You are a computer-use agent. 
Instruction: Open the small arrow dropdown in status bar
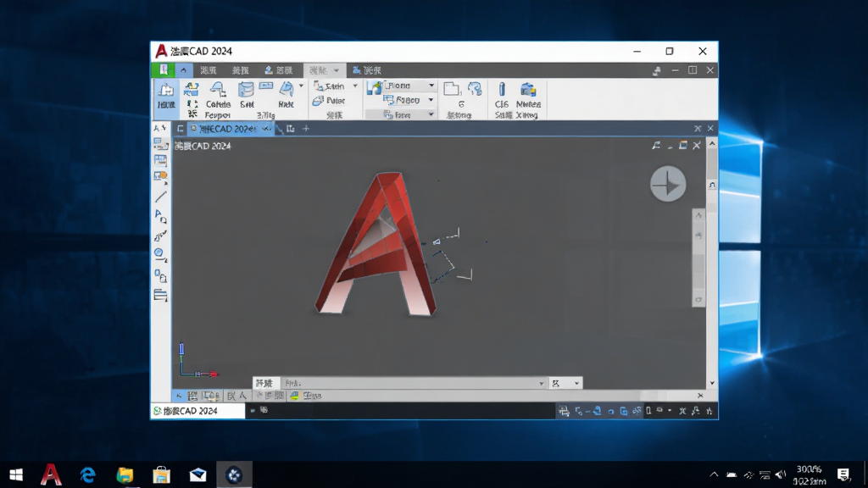pyautogui.click(x=670, y=411)
